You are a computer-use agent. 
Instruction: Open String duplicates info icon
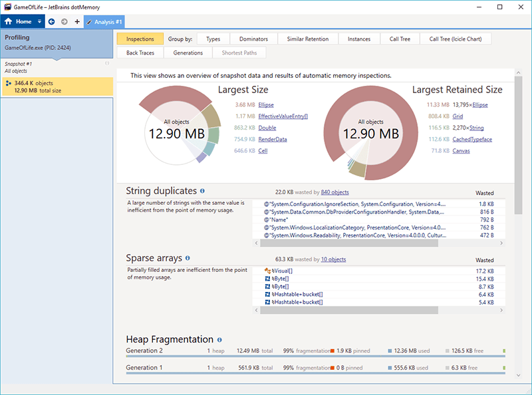[202, 191]
